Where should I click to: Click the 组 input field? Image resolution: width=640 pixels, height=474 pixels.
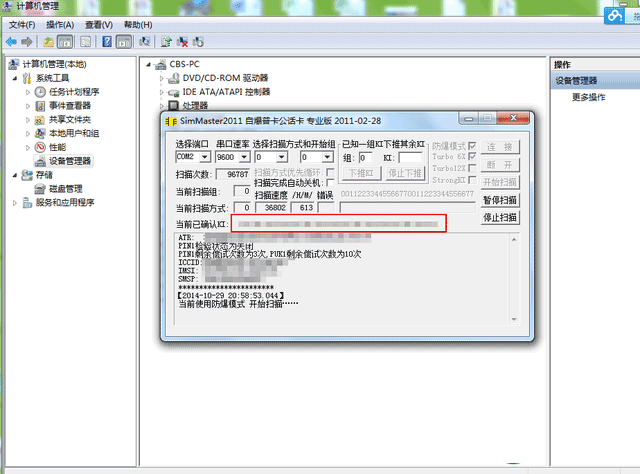click(x=366, y=158)
